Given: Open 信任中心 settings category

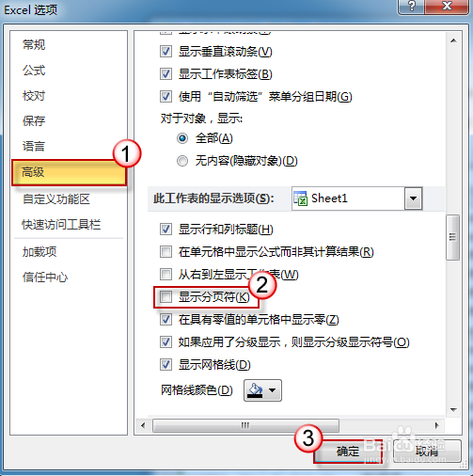Looking at the screenshot, I should click(45, 278).
